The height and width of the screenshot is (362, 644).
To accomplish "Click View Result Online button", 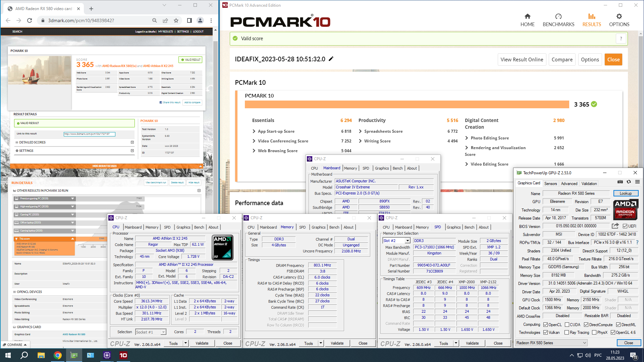I will (x=522, y=60).
